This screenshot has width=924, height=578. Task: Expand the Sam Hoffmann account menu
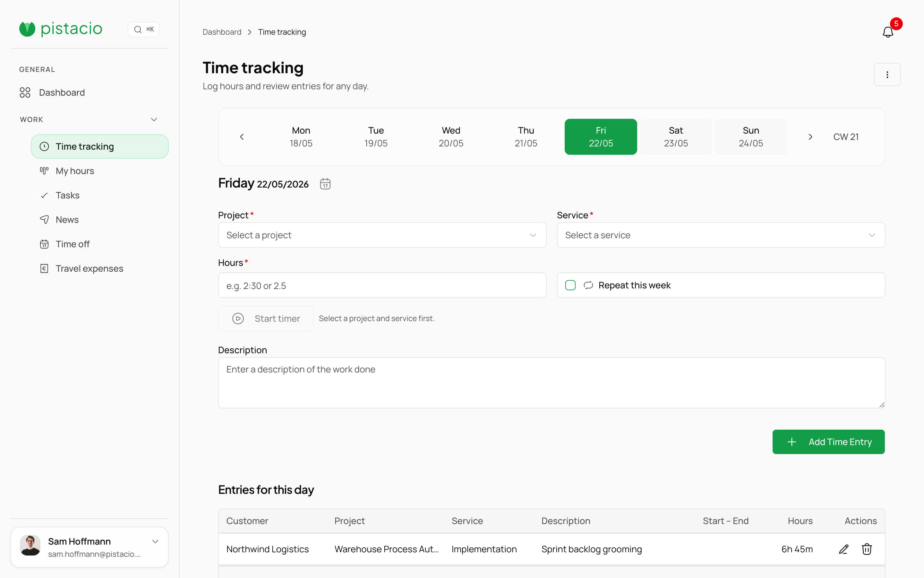tap(155, 542)
